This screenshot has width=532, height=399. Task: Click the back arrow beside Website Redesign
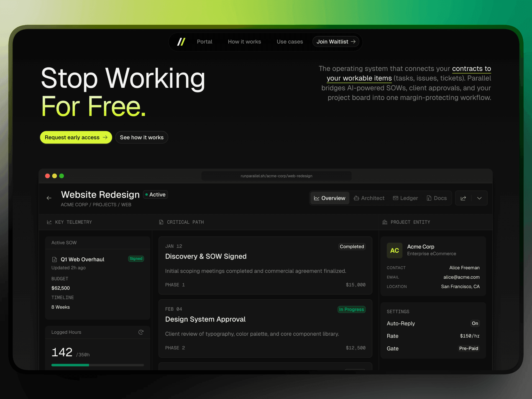pos(49,198)
